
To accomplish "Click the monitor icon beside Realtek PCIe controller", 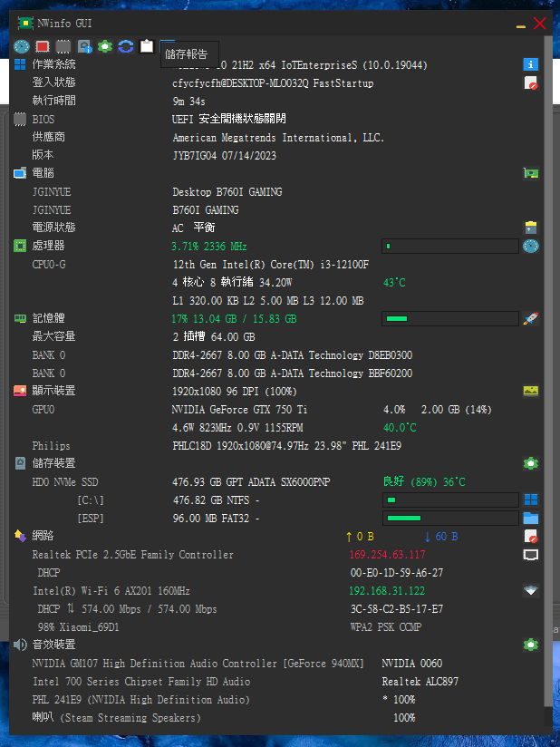I will click(530, 555).
